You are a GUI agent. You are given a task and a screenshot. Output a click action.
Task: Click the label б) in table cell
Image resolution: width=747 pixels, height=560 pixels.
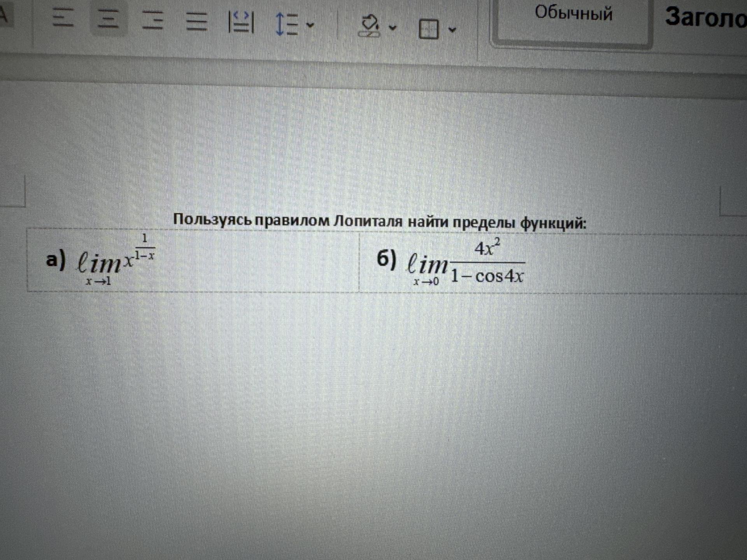[x=387, y=259]
